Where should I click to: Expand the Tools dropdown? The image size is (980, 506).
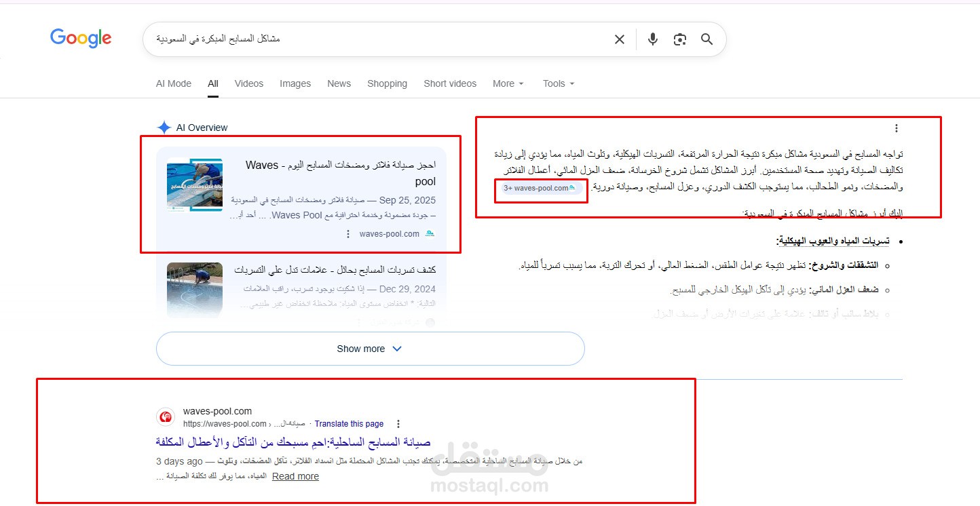559,83
